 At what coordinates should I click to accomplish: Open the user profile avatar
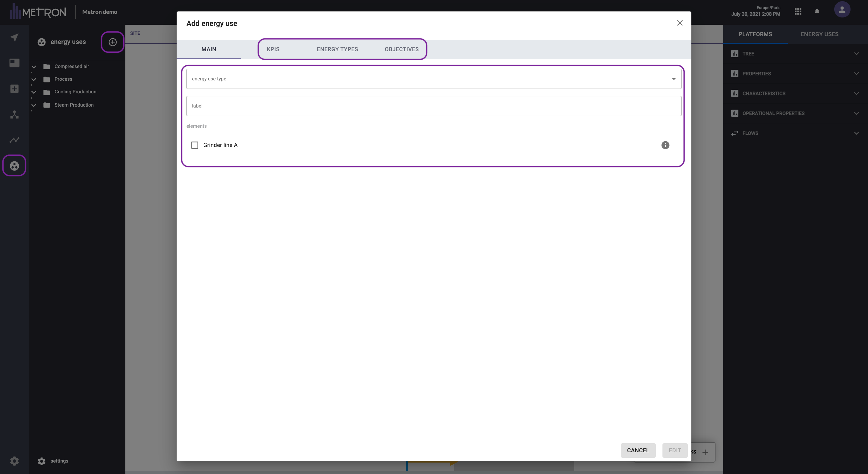842,10
